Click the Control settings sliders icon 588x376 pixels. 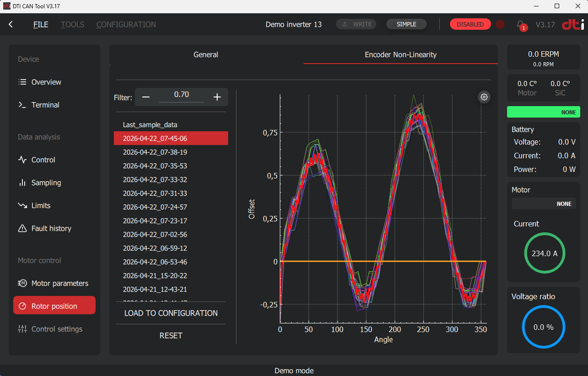[22, 329]
